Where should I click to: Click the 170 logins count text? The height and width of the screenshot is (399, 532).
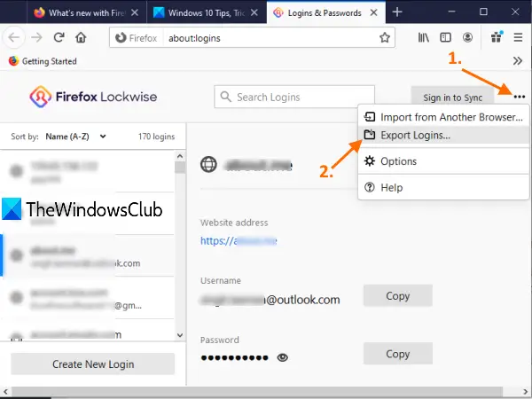click(156, 137)
